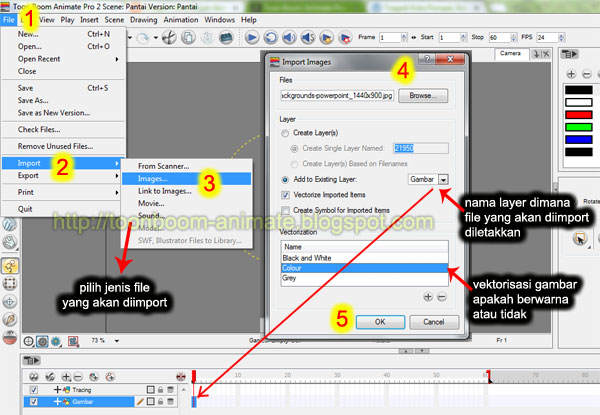Screen dimensions: 600x415
Task: Click the add vectorization preset plus icon
Action: tap(428, 297)
